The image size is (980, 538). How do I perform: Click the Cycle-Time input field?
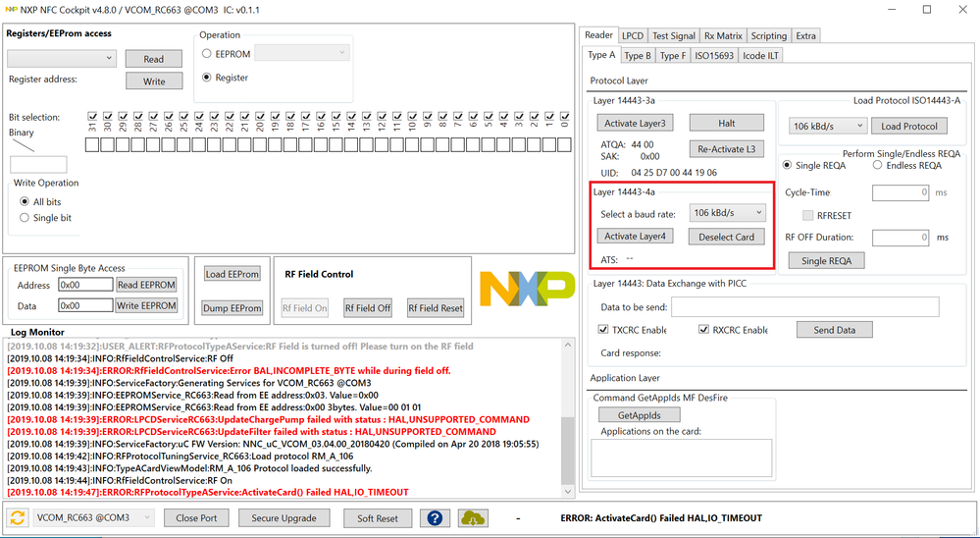pos(901,192)
